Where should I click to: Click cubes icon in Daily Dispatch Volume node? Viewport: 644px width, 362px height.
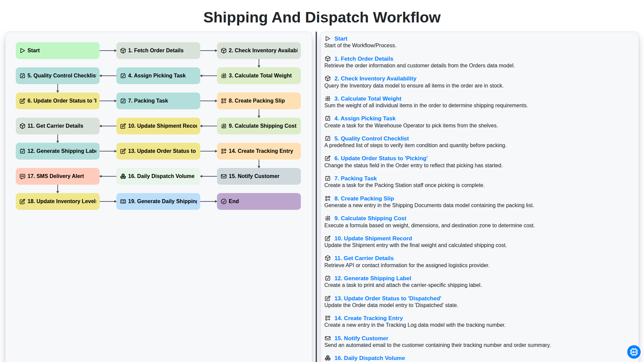point(123,176)
